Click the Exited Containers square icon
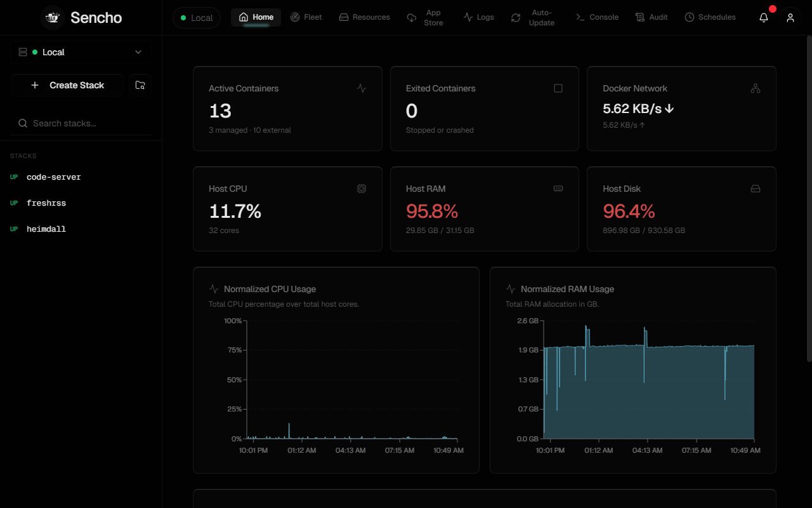 click(x=558, y=88)
